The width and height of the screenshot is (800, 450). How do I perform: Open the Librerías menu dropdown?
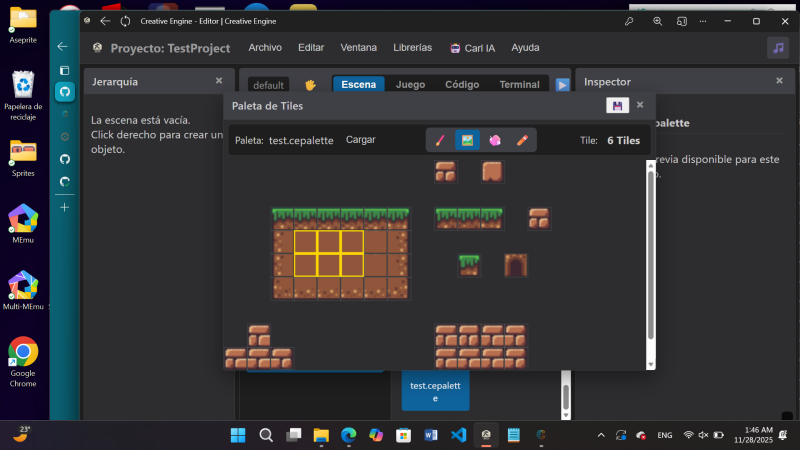(x=413, y=48)
